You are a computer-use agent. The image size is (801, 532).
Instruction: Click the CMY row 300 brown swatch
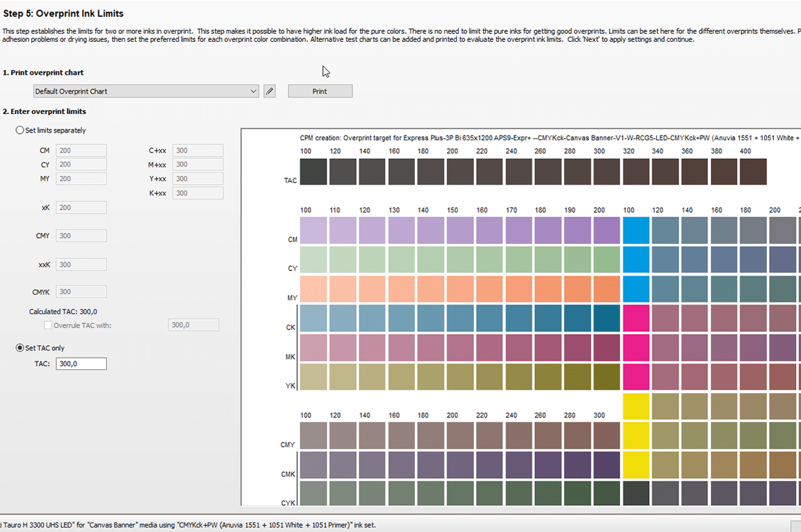606,436
